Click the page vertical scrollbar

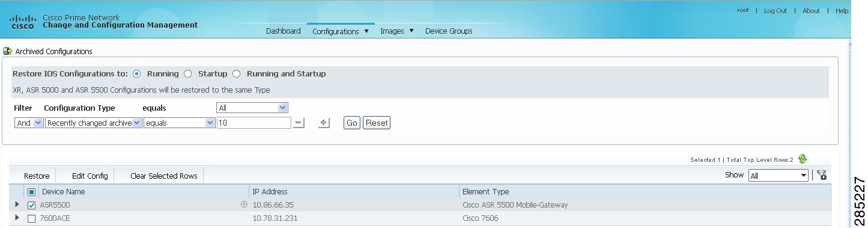(850, 132)
